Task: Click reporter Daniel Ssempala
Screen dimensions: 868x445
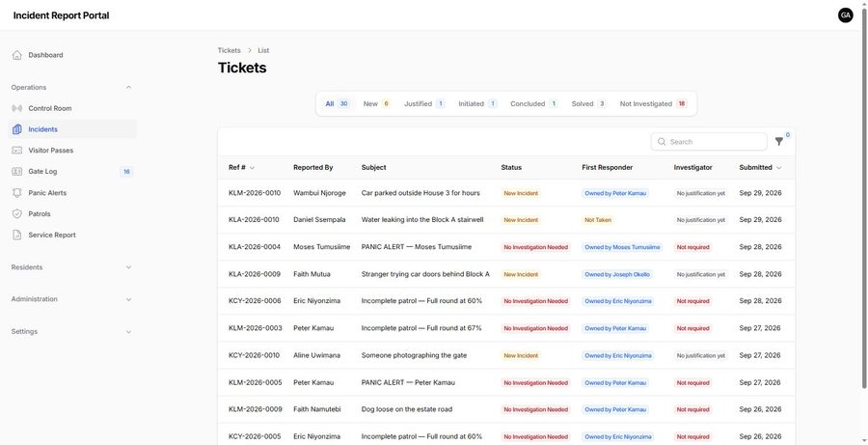Action: click(319, 219)
